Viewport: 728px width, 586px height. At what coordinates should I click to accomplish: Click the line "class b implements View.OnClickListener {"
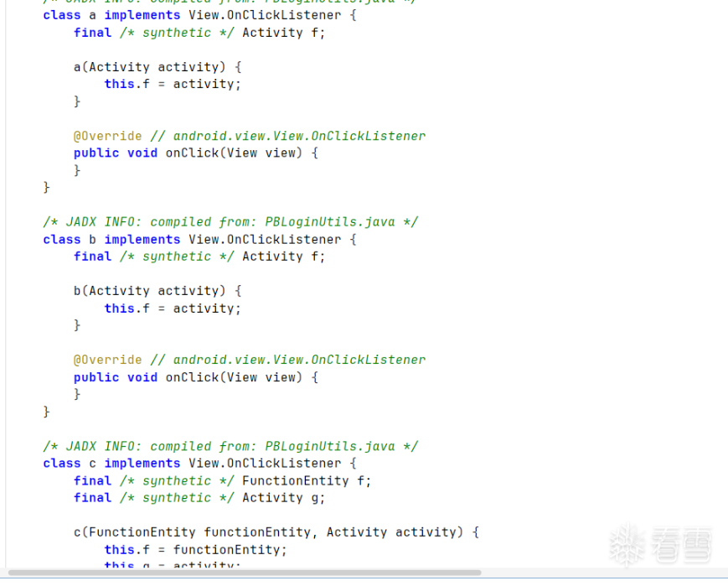[199, 240]
